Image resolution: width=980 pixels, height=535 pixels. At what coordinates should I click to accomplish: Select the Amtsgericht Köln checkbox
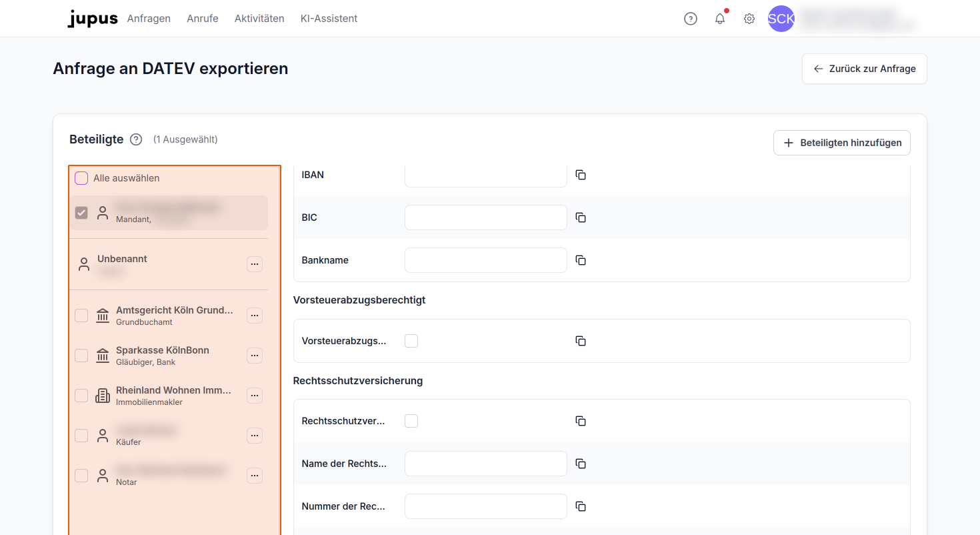pyautogui.click(x=81, y=316)
